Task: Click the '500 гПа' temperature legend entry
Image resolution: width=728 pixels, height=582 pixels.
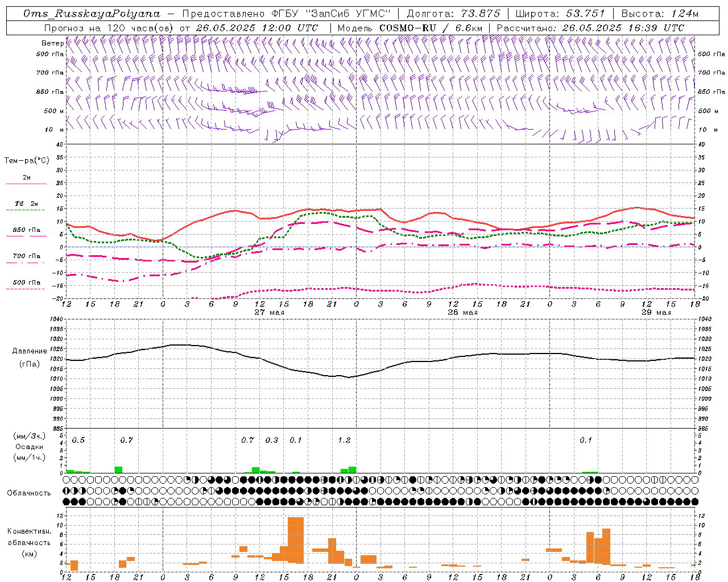Action: tap(27, 282)
